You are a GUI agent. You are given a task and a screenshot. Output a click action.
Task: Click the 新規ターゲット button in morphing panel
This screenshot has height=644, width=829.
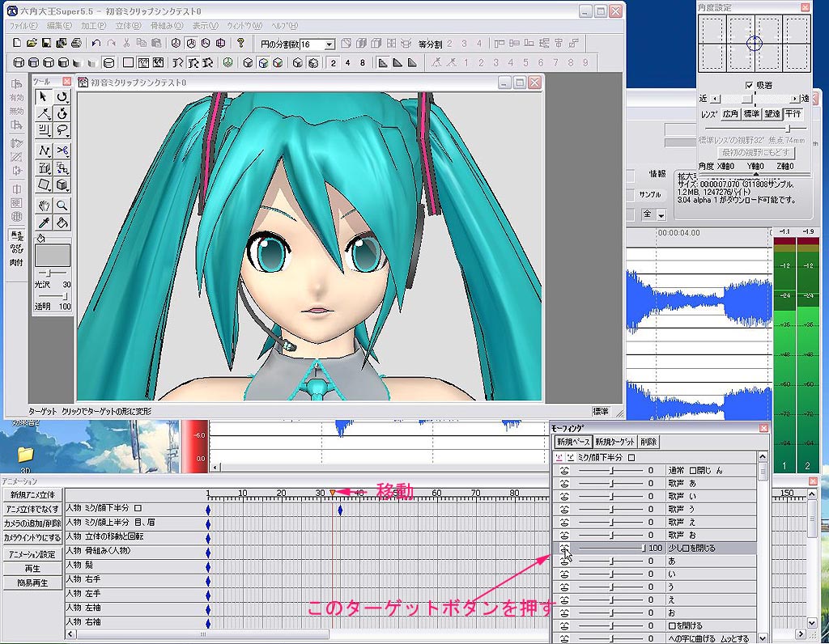(x=614, y=442)
